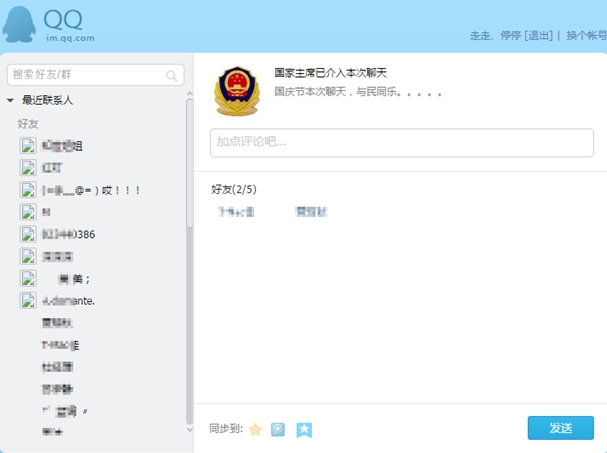Image resolution: width=607 pixels, height=453 pixels.
Task: Click the search magnifier icon
Action: pyautogui.click(x=171, y=75)
